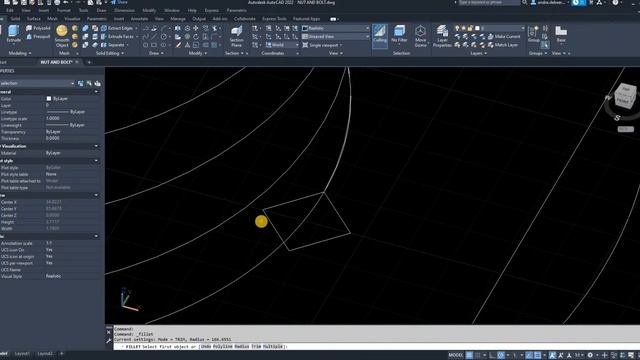The image size is (640, 360).
Task: Toggle 2D object snap in status bar
Action: 538,355
